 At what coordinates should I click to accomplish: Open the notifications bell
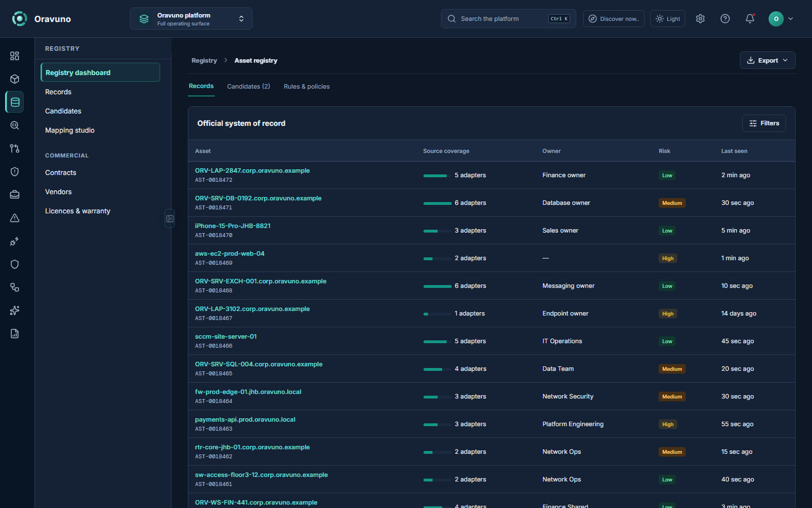click(x=750, y=19)
